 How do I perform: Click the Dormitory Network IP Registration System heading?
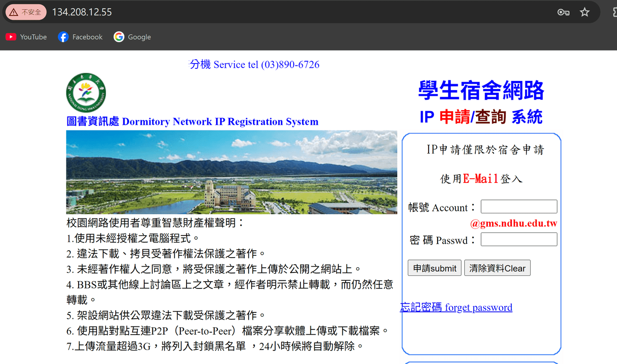click(x=192, y=121)
